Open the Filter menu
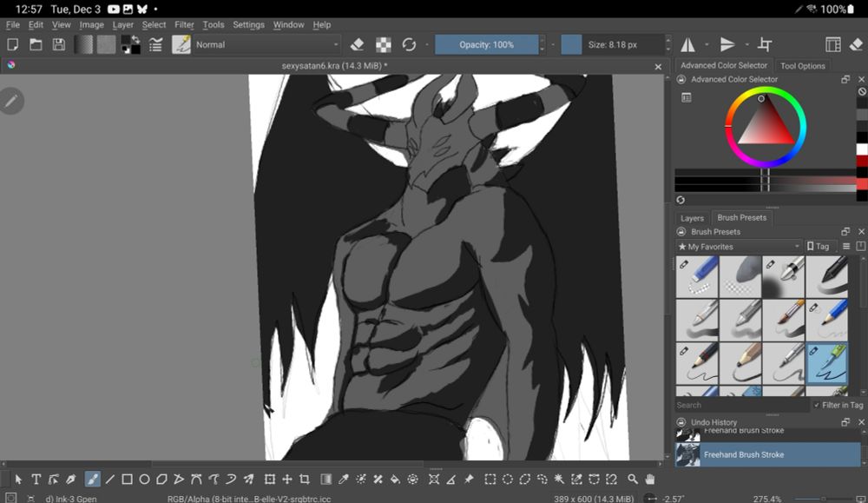868x503 pixels. tap(184, 25)
